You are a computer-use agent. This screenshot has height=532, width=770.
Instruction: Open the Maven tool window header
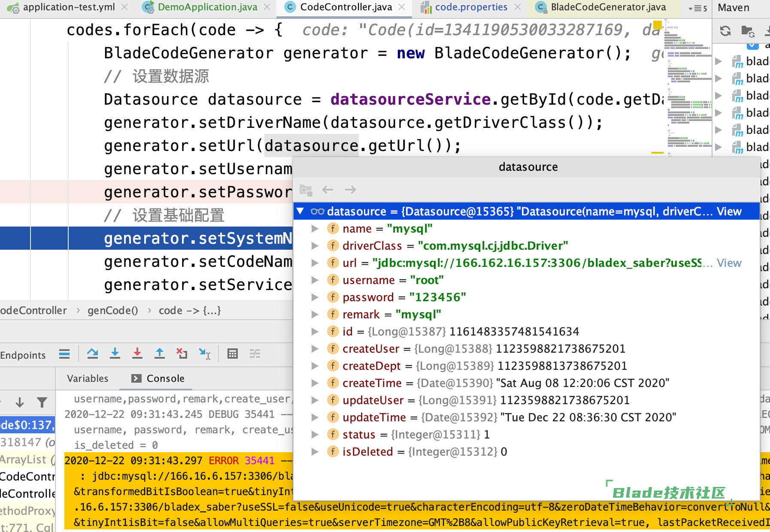click(734, 8)
